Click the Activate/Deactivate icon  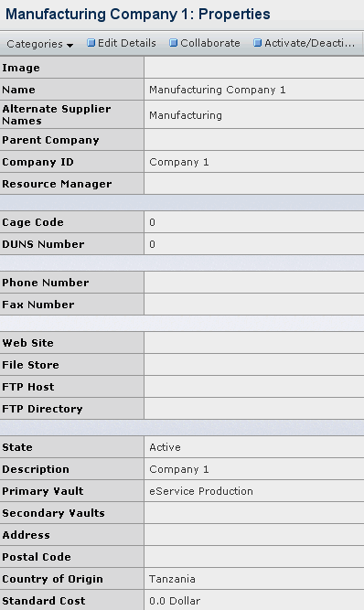coord(257,43)
